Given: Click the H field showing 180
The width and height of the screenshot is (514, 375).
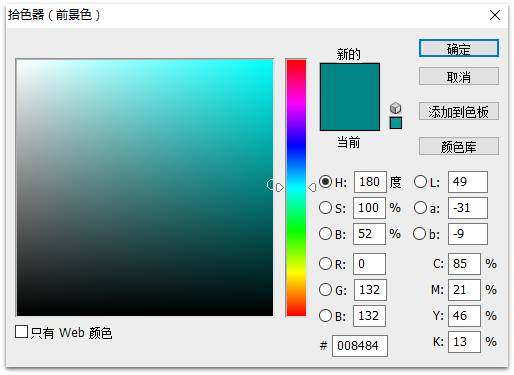Looking at the screenshot, I should coord(370,182).
